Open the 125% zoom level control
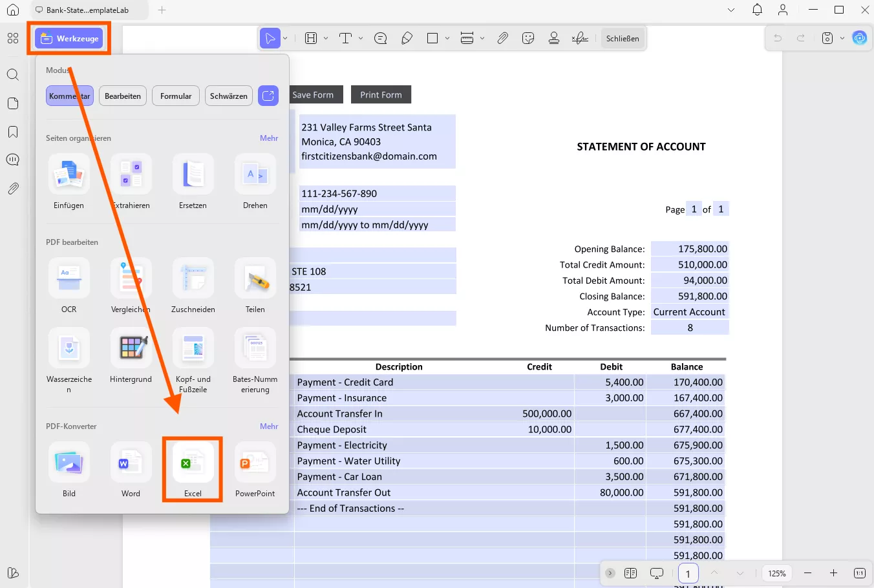This screenshot has height=588, width=874. pyautogui.click(x=776, y=573)
